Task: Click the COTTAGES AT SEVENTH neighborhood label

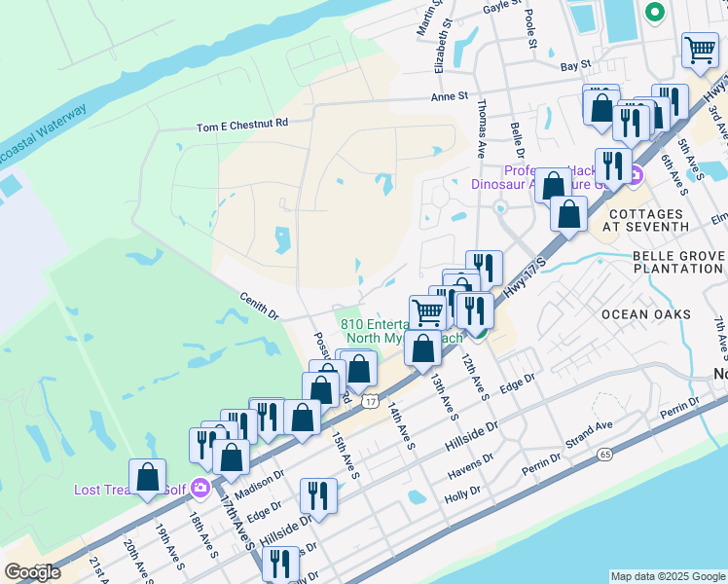Action: [x=646, y=221]
